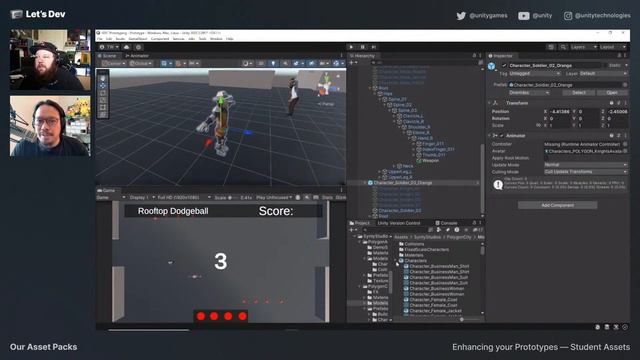Image resolution: width=640 pixels, height=360 pixels.
Task: Open the Help menu
Action: tap(229, 39)
